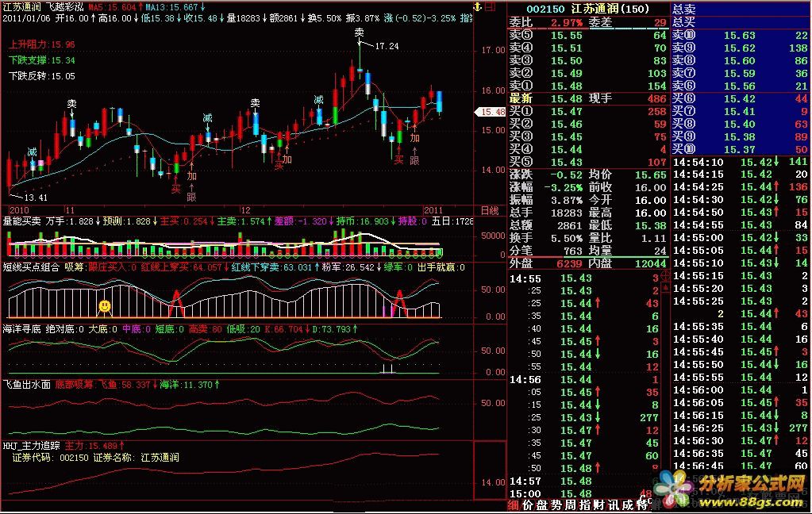812x514 pixels.
Task: Click the 卖 marker at 17.24 high
Action: tap(359, 33)
